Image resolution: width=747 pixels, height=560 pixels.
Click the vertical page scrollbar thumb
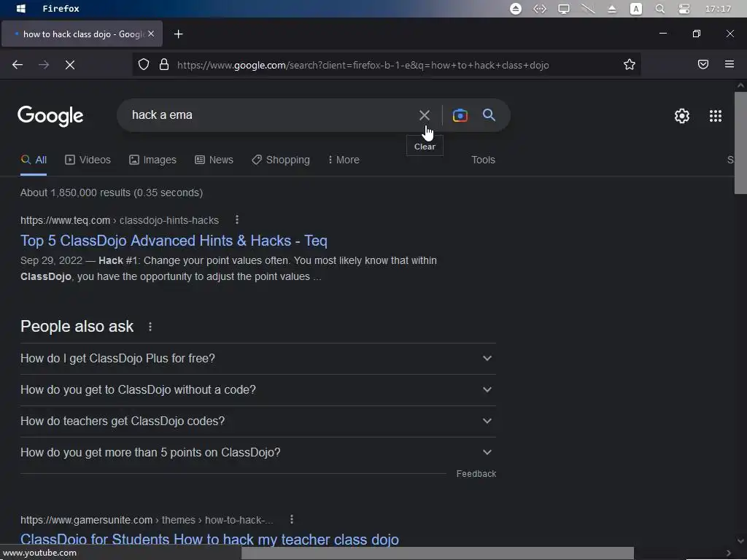click(x=740, y=143)
